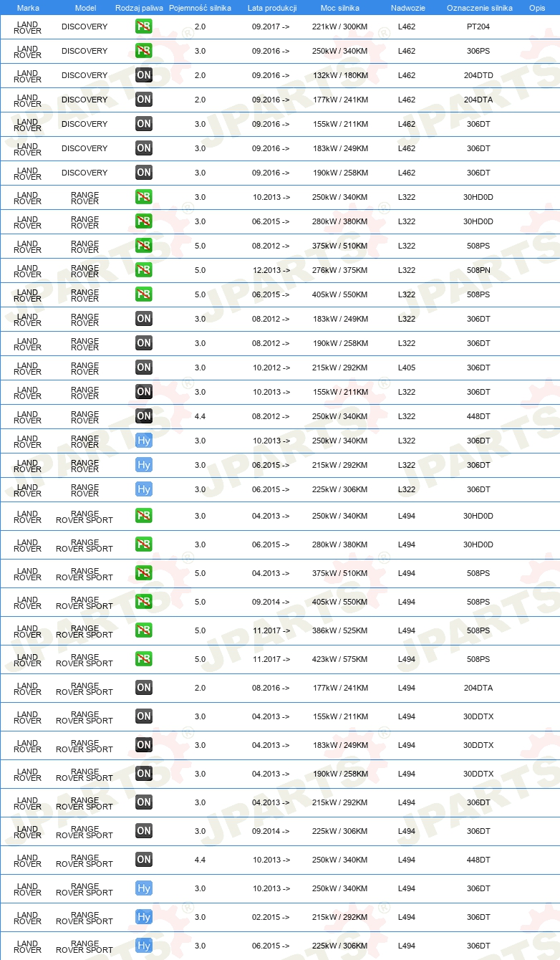Click the Moc silnika column header
Image resolution: width=560 pixels, height=960 pixels.
pyautogui.click(x=340, y=8)
